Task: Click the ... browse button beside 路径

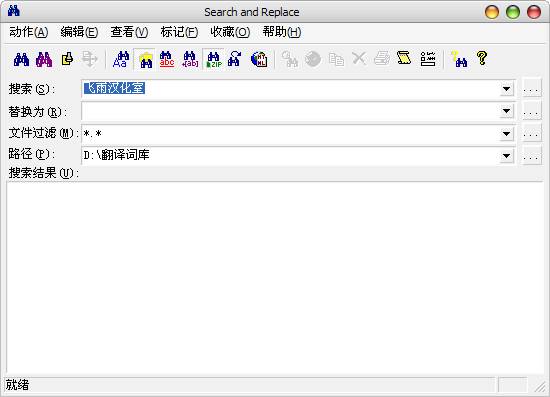Action: click(x=531, y=155)
